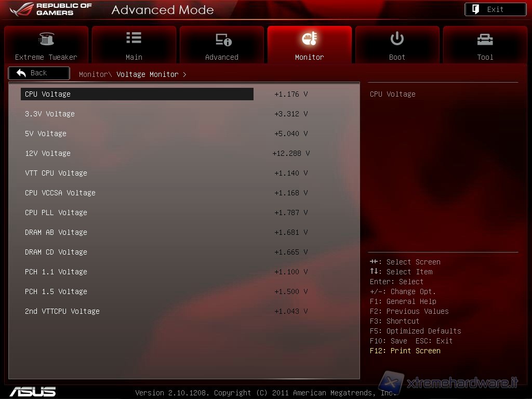Click the breadcrumb chevron after Voltage Monitor
This screenshot has height=399, width=532.
[184, 74]
